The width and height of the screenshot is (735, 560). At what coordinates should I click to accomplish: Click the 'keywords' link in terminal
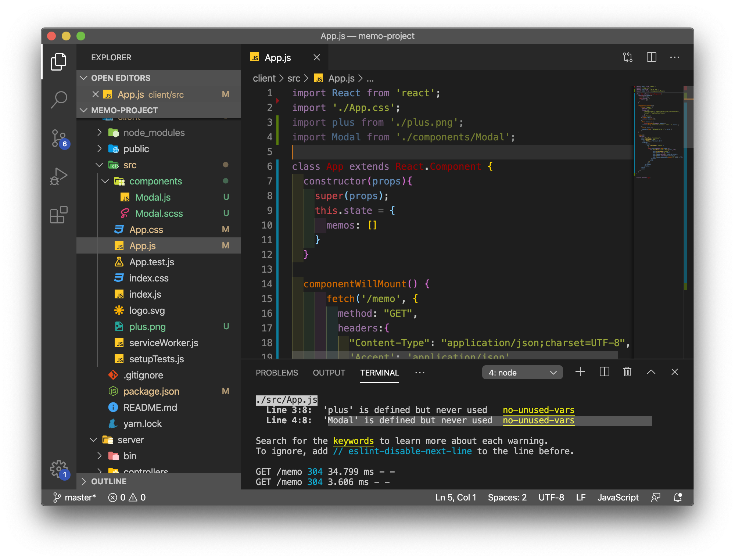353,441
